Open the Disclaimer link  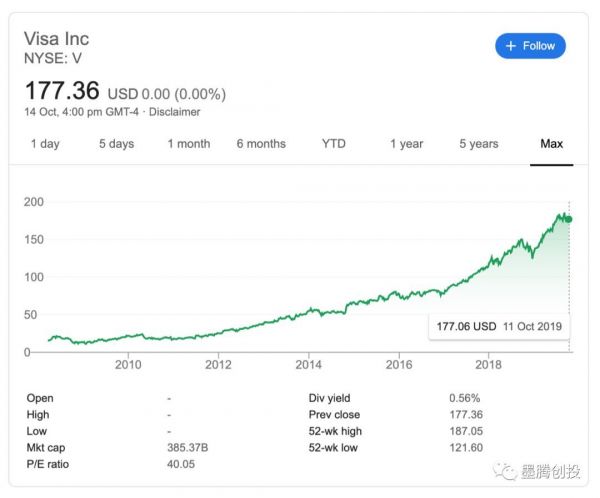(176, 112)
